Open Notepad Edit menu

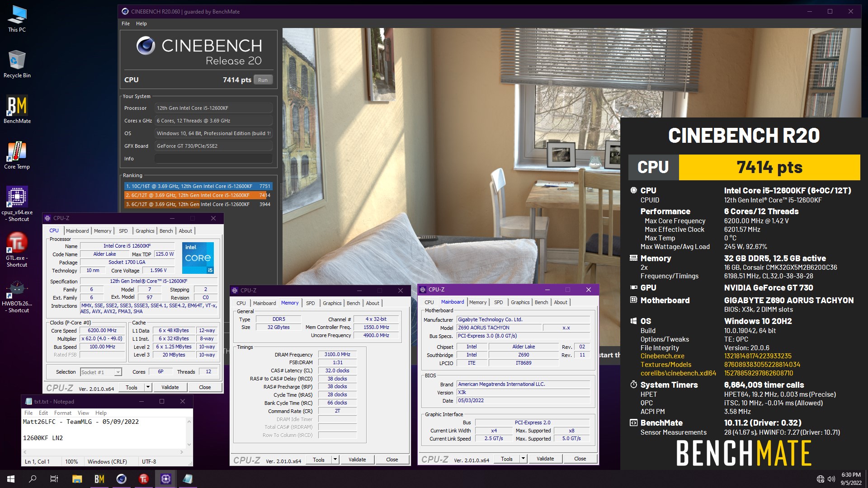click(43, 413)
